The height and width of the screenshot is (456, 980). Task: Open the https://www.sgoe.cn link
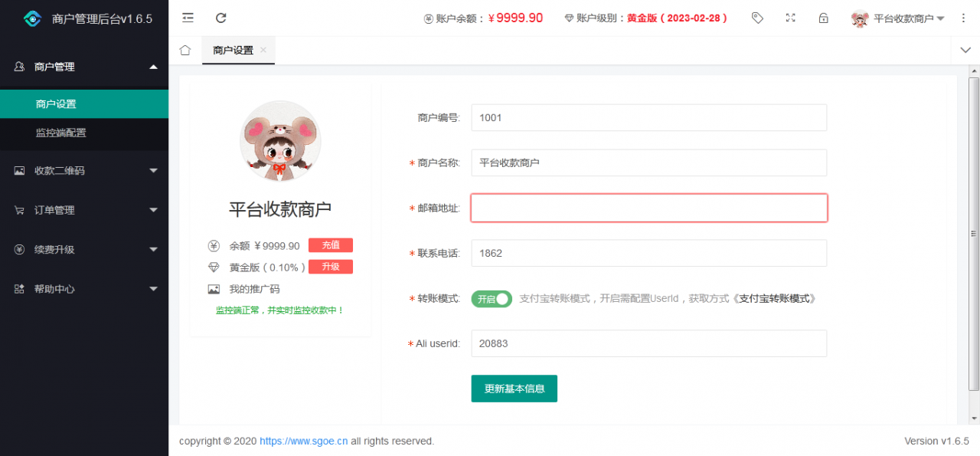pyautogui.click(x=303, y=441)
